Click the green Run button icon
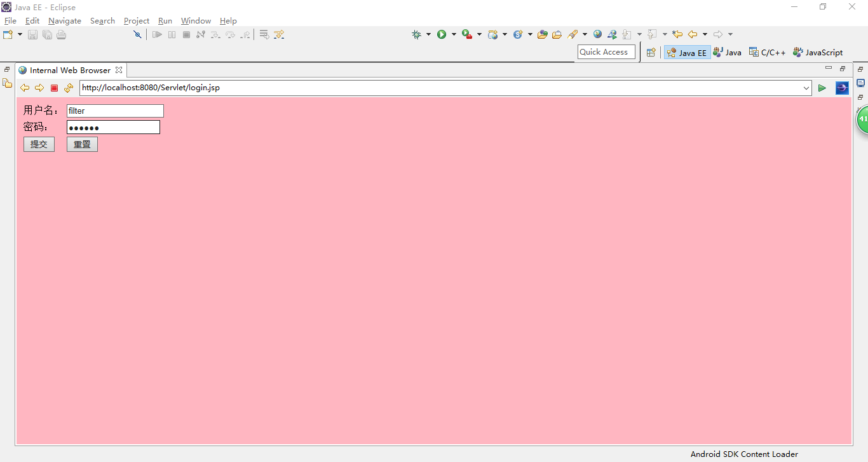 coord(442,34)
